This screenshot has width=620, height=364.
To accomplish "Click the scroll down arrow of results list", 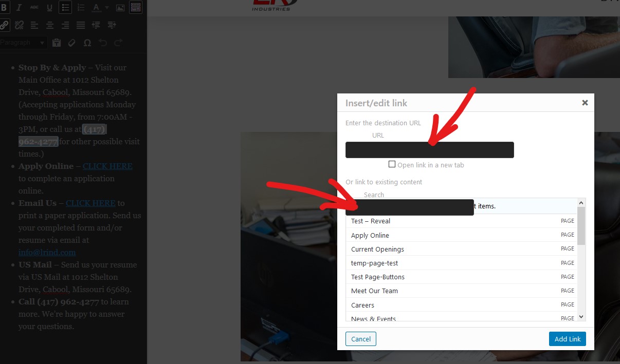I will pyautogui.click(x=581, y=317).
